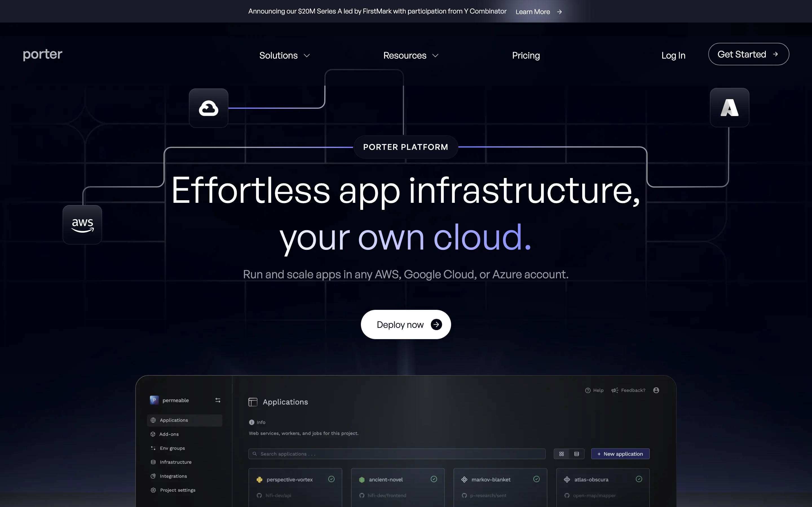
Task: Click the porter logo
Action: click(x=43, y=54)
